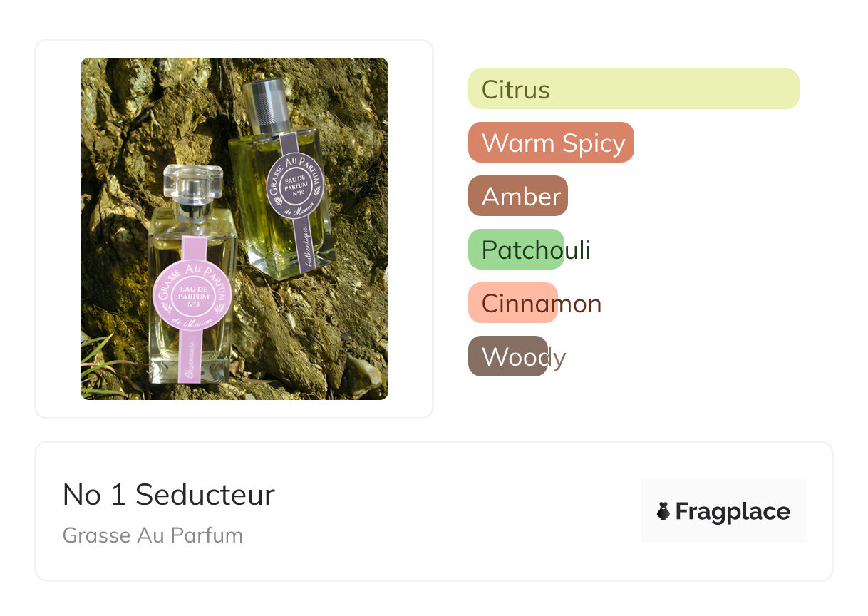Click the word Spicy in the Warm Spicy bar

pos(593,143)
